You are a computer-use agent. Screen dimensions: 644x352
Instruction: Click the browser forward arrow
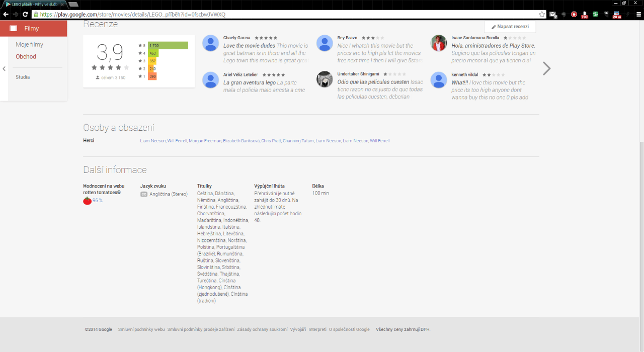click(x=15, y=15)
